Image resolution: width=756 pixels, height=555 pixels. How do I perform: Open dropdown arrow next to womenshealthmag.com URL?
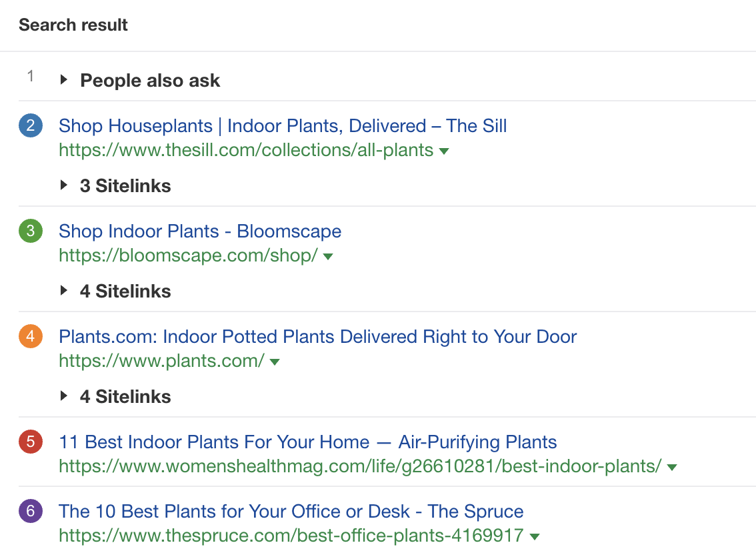(x=672, y=468)
